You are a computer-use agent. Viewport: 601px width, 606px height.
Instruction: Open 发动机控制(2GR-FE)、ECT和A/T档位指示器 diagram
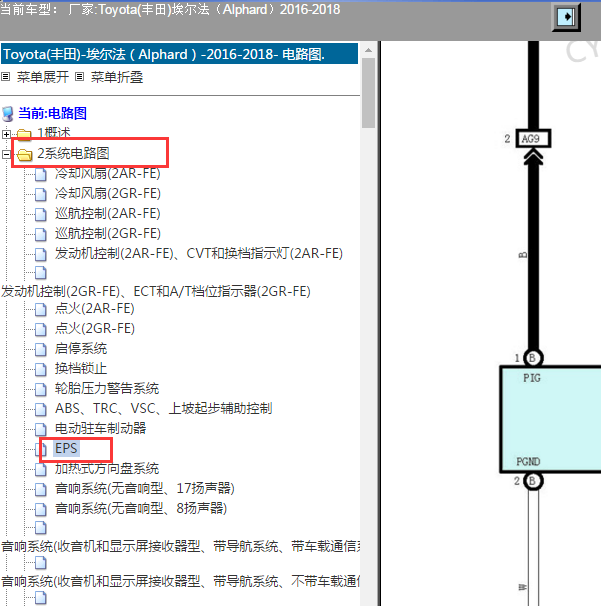coord(156,291)
